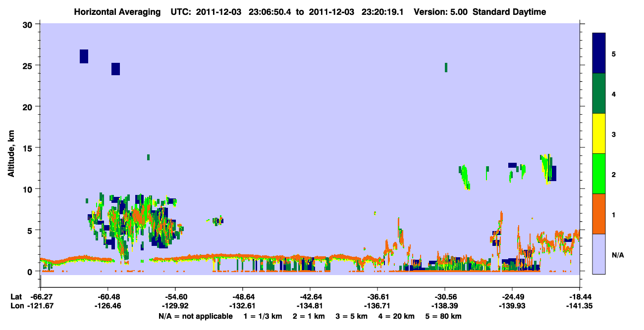Screen dimensions: 644x330
Task: Click the longitude value -141.35
Action: tap(580, 306)
